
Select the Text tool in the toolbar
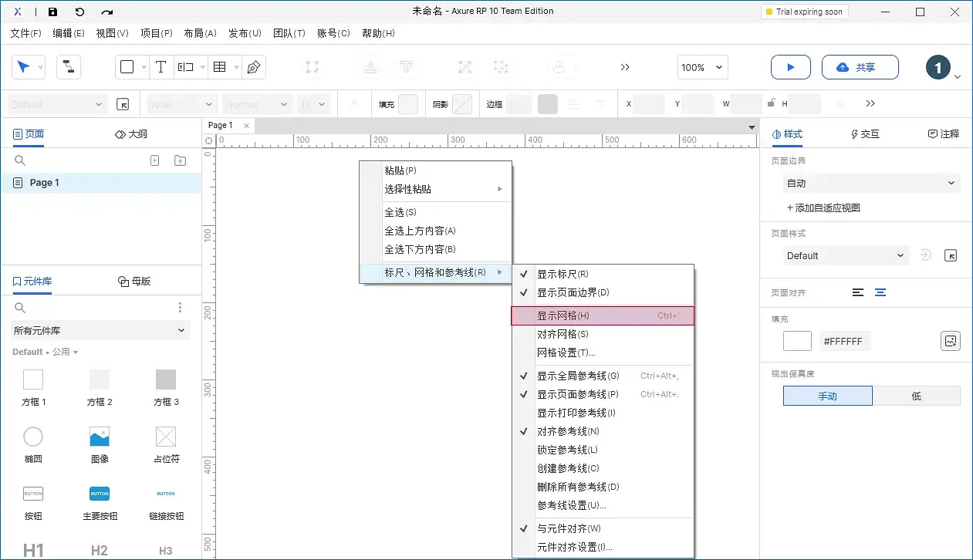[x=160, y=67]
